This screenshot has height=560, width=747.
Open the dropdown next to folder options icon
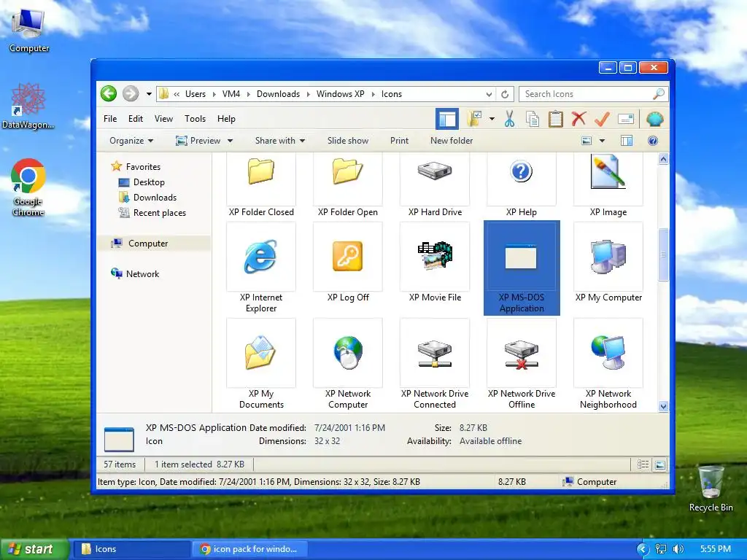click(x=492, y=119)
